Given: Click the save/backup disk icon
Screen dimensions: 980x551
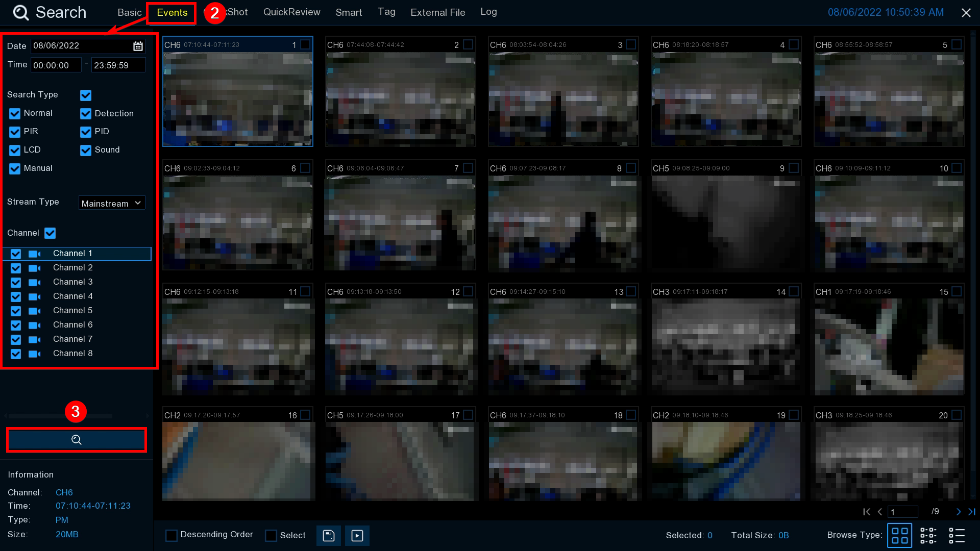Looking at the screenshot, I should pos(328,535).
